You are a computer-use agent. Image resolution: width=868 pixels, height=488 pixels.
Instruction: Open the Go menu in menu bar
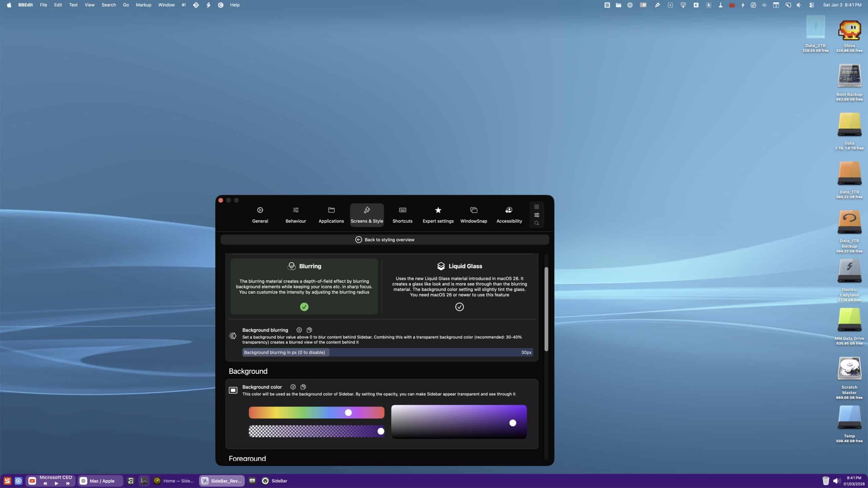(x=126, y=5)
